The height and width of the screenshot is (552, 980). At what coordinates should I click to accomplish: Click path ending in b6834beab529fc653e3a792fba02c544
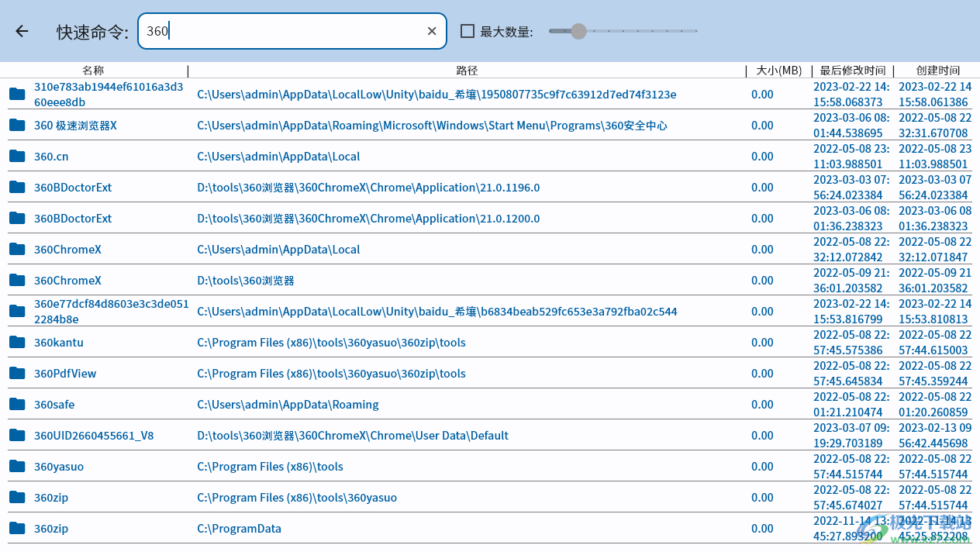[x=437, y=312]
